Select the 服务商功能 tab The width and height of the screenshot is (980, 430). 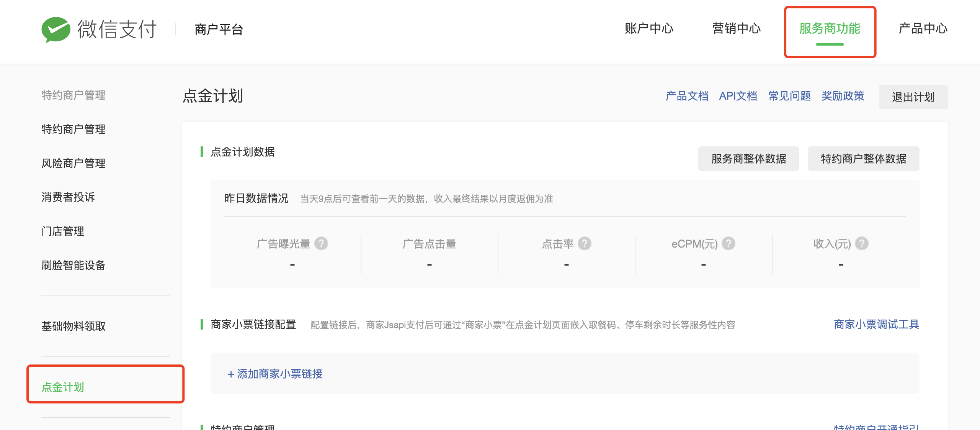[830, 29]
